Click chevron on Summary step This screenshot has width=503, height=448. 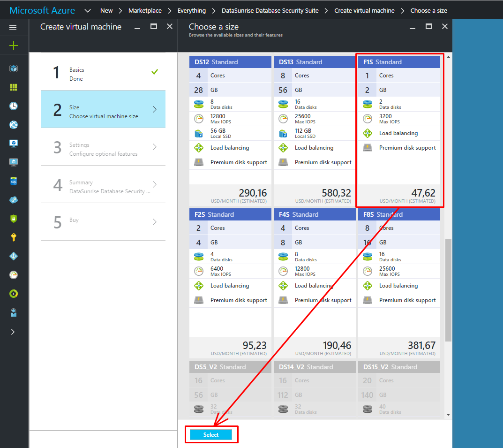tap(155, 184)
